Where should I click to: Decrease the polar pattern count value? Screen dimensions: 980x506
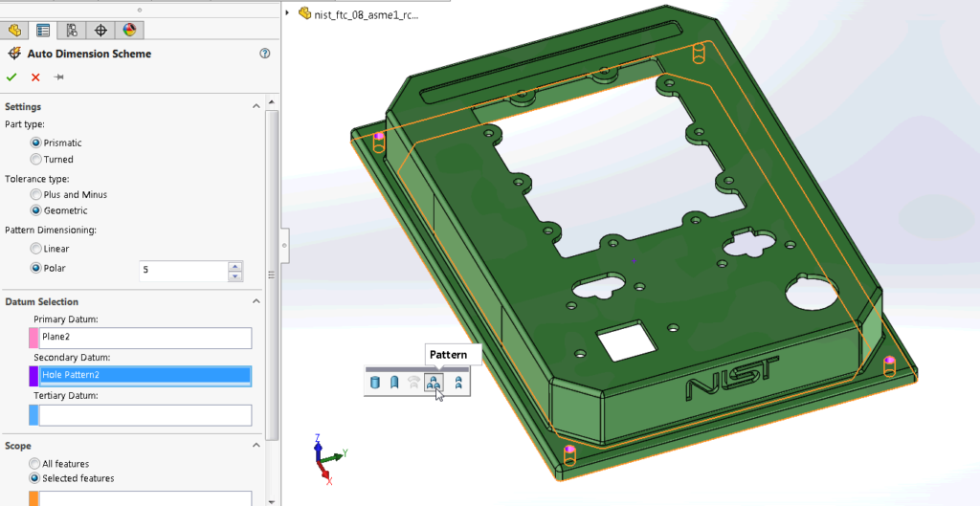pos(235,275)
